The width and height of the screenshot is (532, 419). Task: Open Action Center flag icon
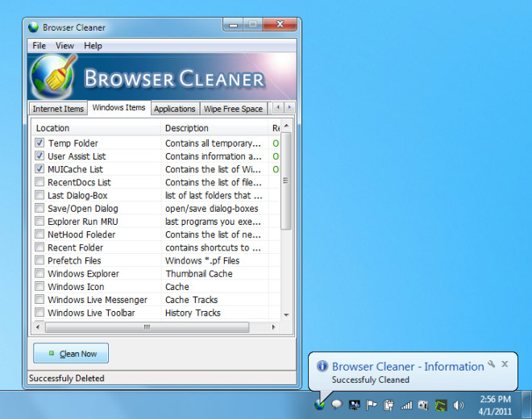point(372,404)
